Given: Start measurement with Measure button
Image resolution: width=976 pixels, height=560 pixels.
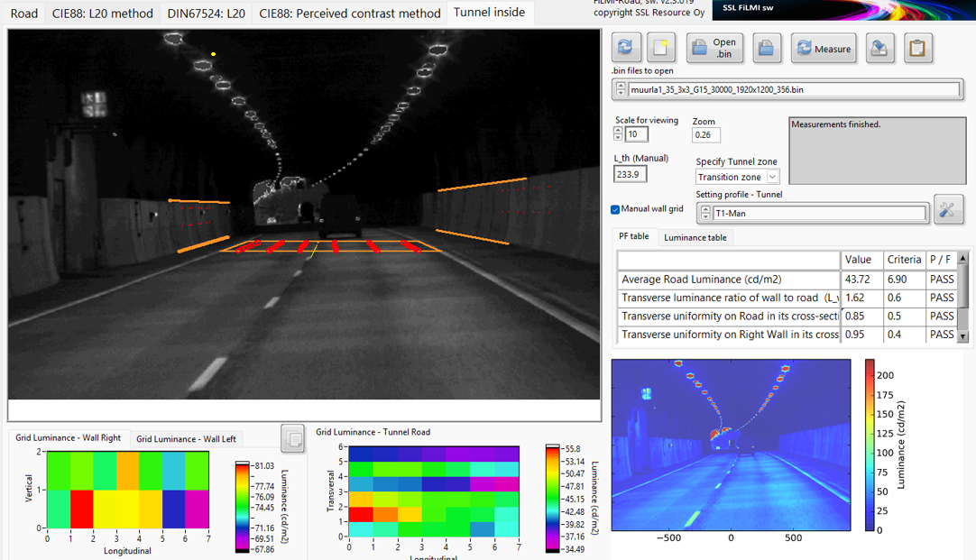Looking at the screenshot, I should pos(824,48).
